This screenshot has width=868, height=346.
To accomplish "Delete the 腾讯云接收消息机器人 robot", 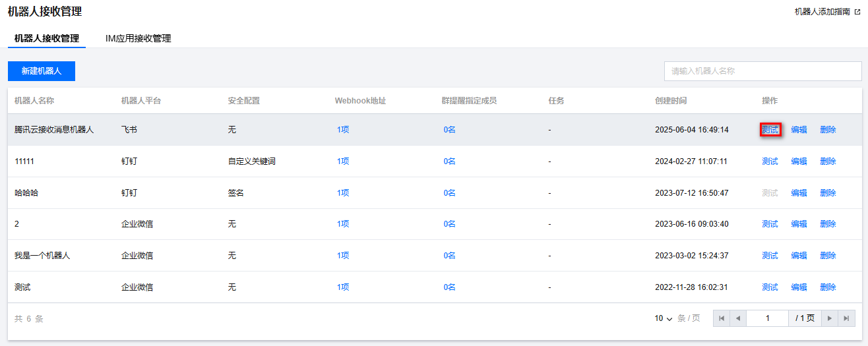I will pos(828,130).
